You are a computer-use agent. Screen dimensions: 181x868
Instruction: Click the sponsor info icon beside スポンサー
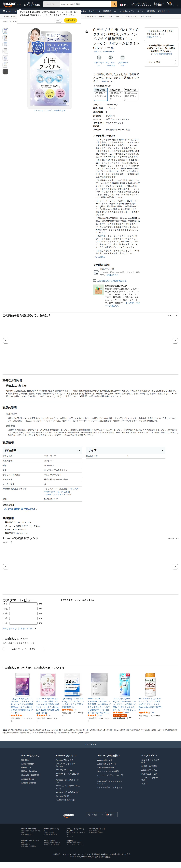pyautogui.click(x=11, y=542)
